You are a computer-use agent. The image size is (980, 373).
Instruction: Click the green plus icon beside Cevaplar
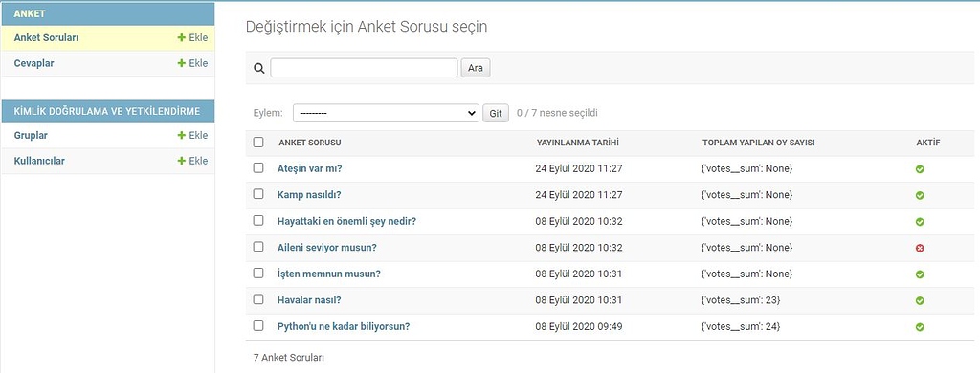pyautogui.click(x=181, y=63)
